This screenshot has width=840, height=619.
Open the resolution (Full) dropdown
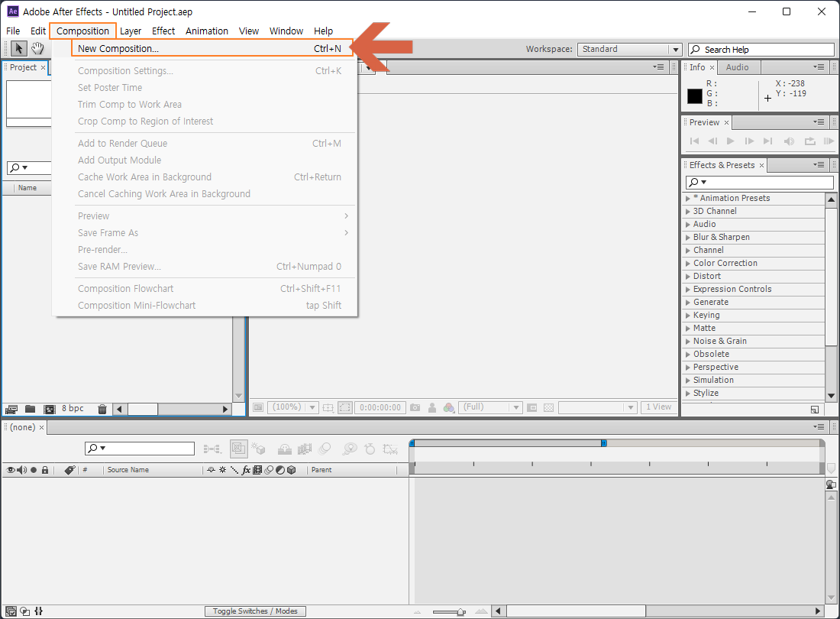coord(491,407)
